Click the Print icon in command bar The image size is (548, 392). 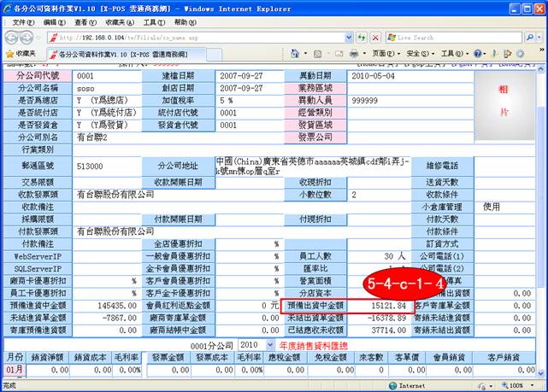[354, 54]
